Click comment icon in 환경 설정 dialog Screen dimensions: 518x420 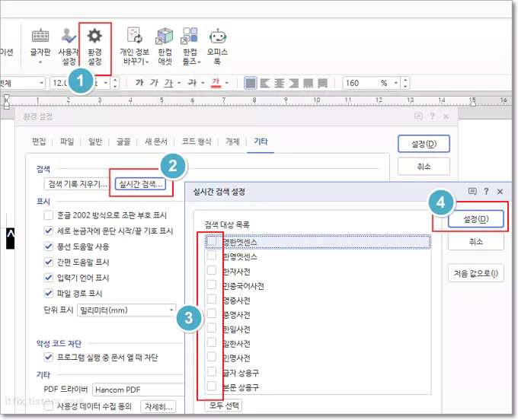click(x=418, y=116)
